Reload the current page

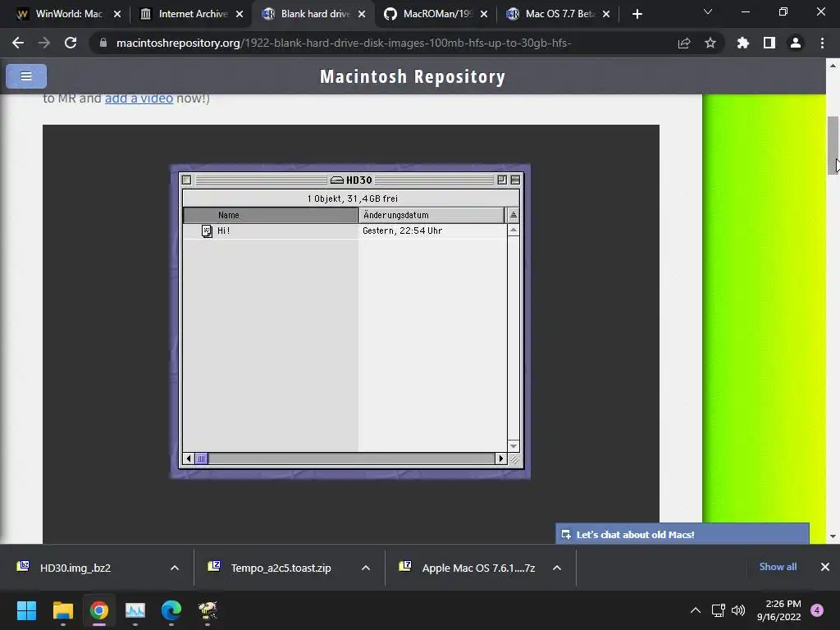click(71, 43)
